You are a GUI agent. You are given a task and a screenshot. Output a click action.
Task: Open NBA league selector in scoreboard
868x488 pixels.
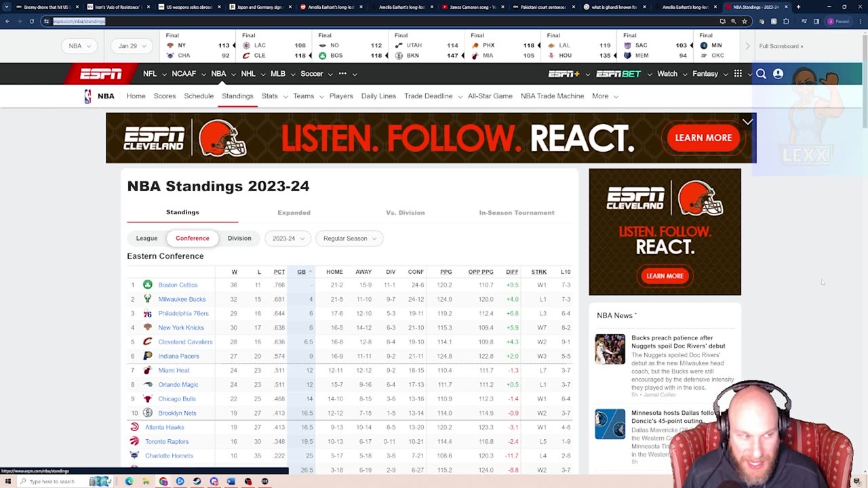tap(79, 46)
